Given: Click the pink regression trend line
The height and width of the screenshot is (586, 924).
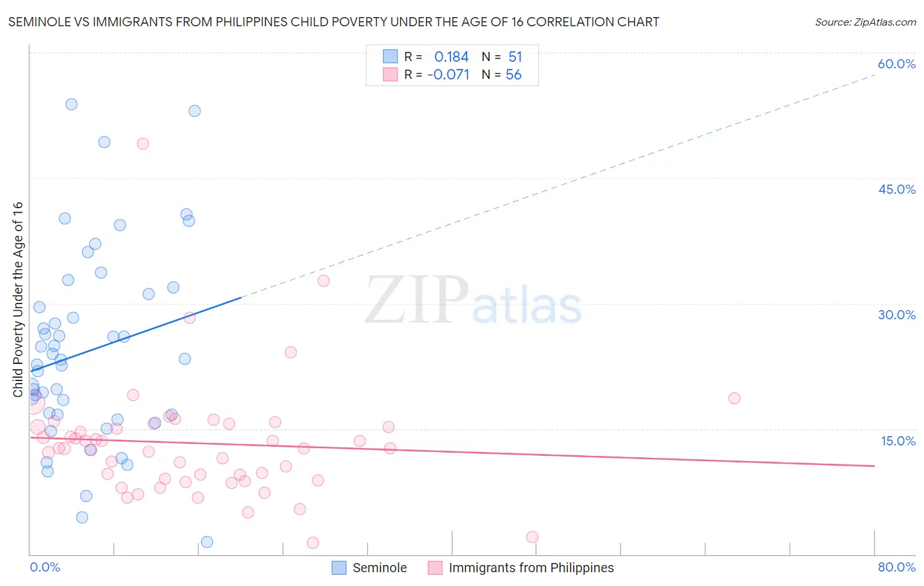Looking at the screenshot, I should click(x=452, y=451).
